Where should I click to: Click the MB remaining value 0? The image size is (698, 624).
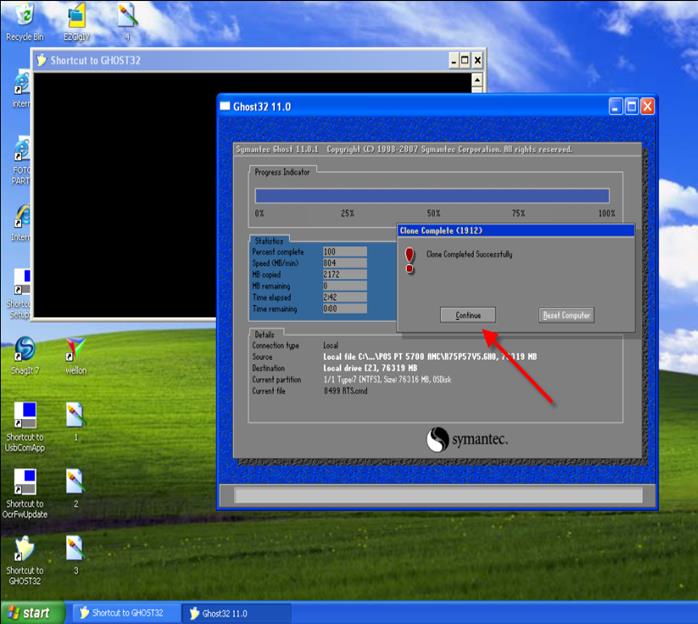point(345,286)
